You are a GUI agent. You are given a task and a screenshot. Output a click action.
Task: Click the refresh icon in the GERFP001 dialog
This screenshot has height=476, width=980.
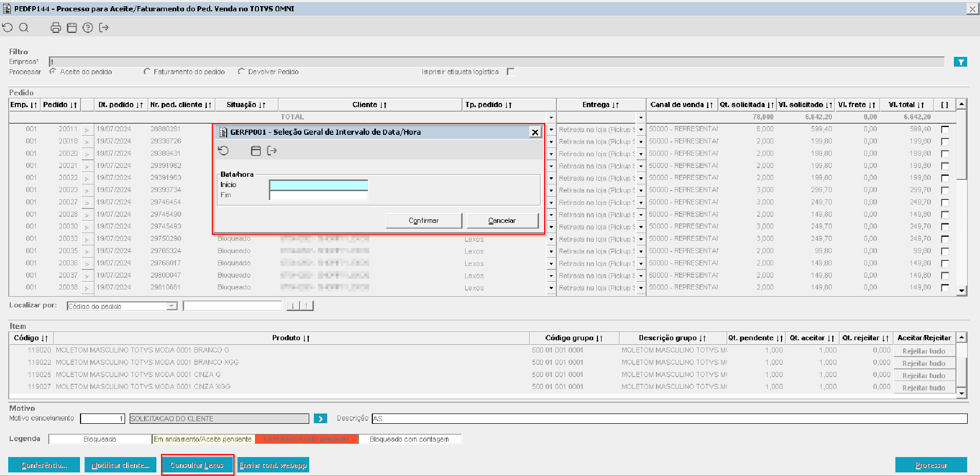[x=223, y=151]
